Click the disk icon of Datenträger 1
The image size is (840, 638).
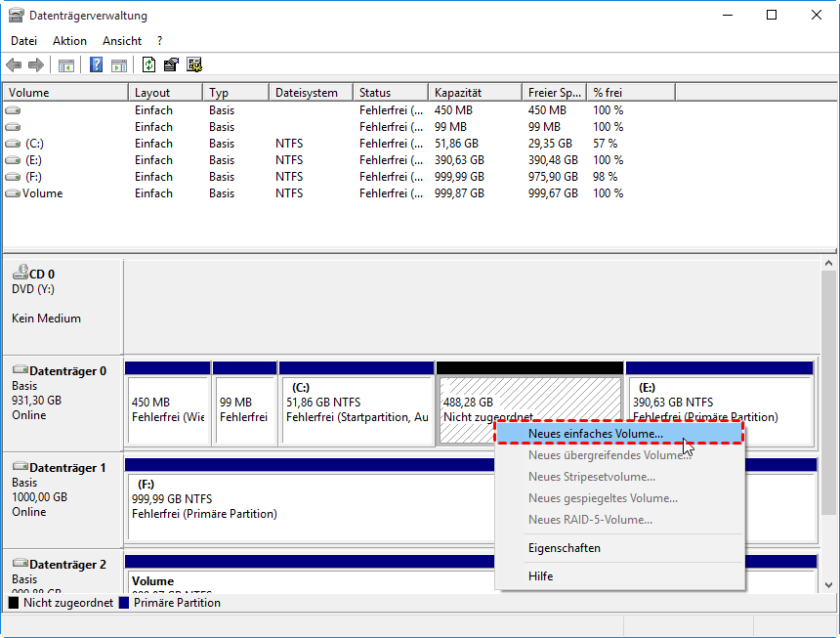click(x=21, y=467)
